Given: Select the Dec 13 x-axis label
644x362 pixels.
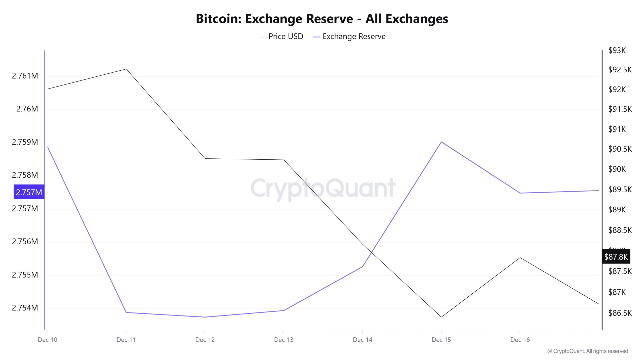Looking at the screenshot, I should tap(284, 340).
